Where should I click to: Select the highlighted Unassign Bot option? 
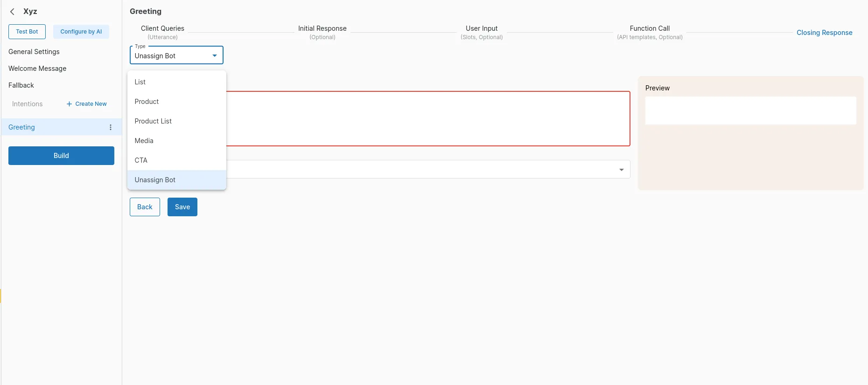177,180
